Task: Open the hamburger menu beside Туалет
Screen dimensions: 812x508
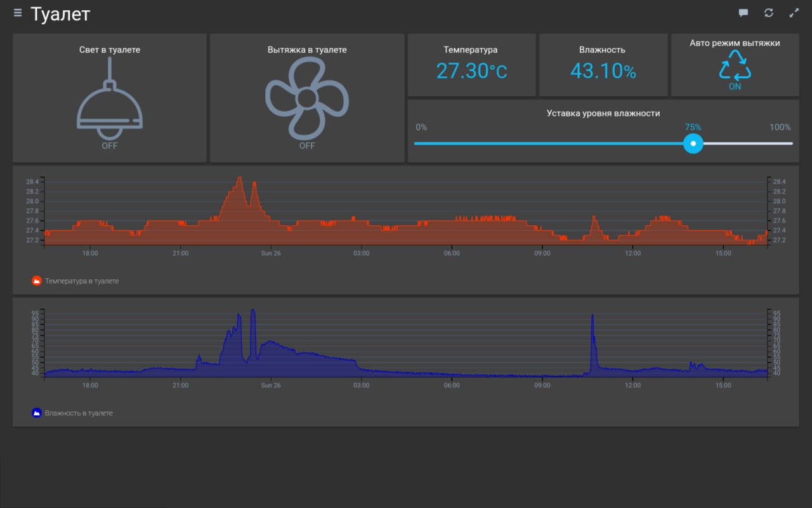Action: [x=18, y=13]
